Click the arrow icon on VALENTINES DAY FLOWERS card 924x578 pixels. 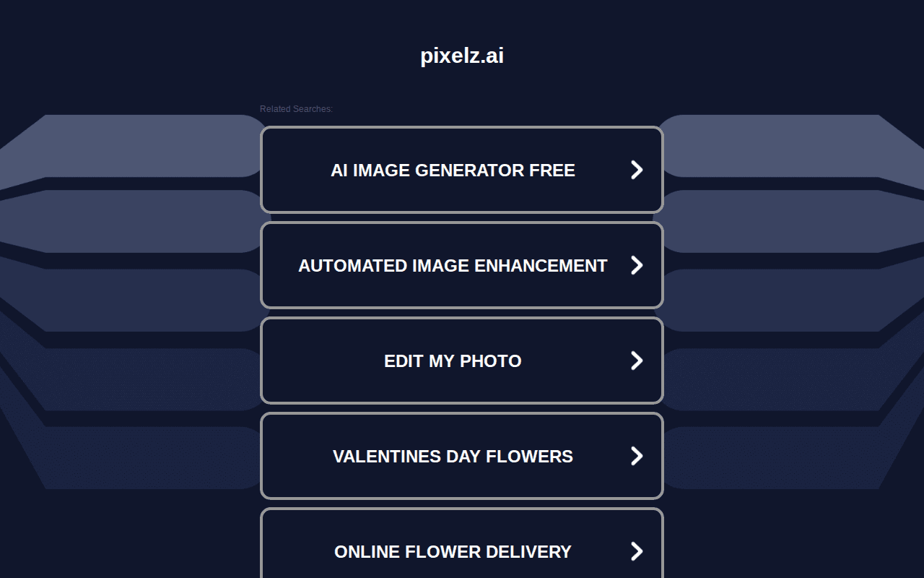637,456
